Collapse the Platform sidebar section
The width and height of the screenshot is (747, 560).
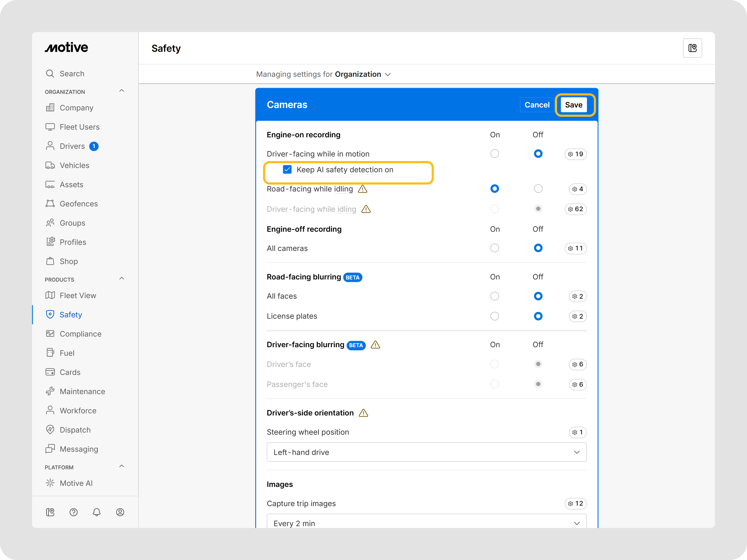pyautogui.click(x=122, y=466)
